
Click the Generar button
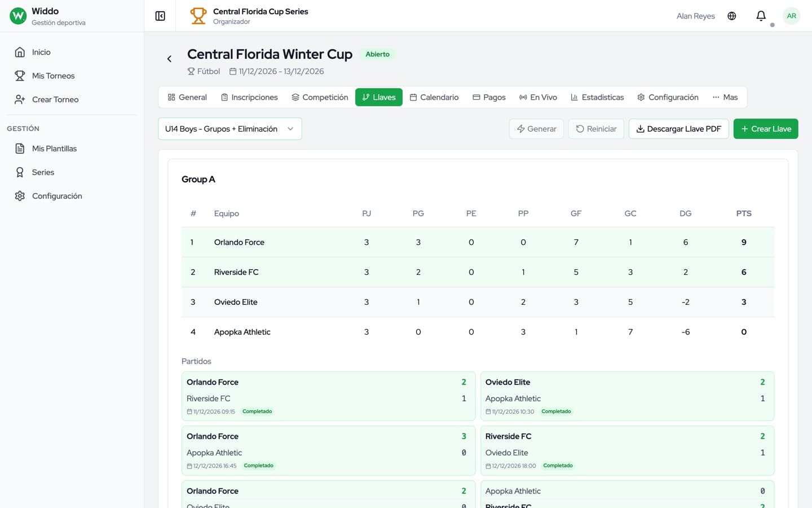click(536, 129)
